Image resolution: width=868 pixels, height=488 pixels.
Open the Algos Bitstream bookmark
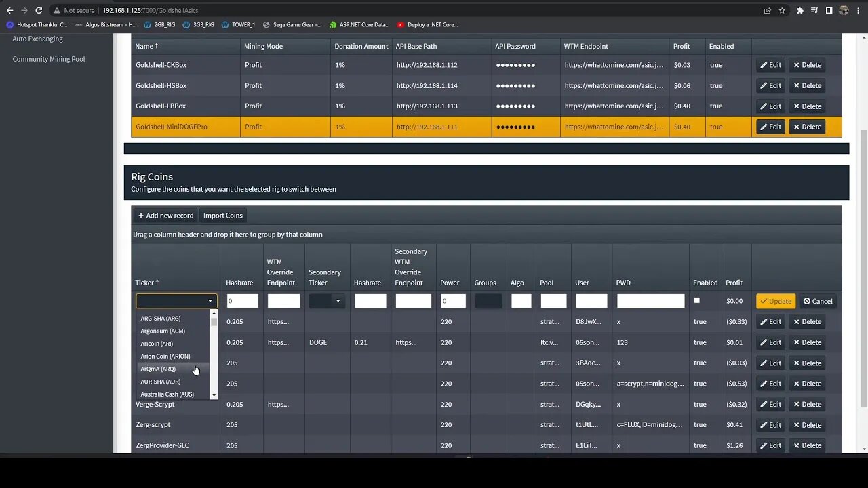click(106, 25)
